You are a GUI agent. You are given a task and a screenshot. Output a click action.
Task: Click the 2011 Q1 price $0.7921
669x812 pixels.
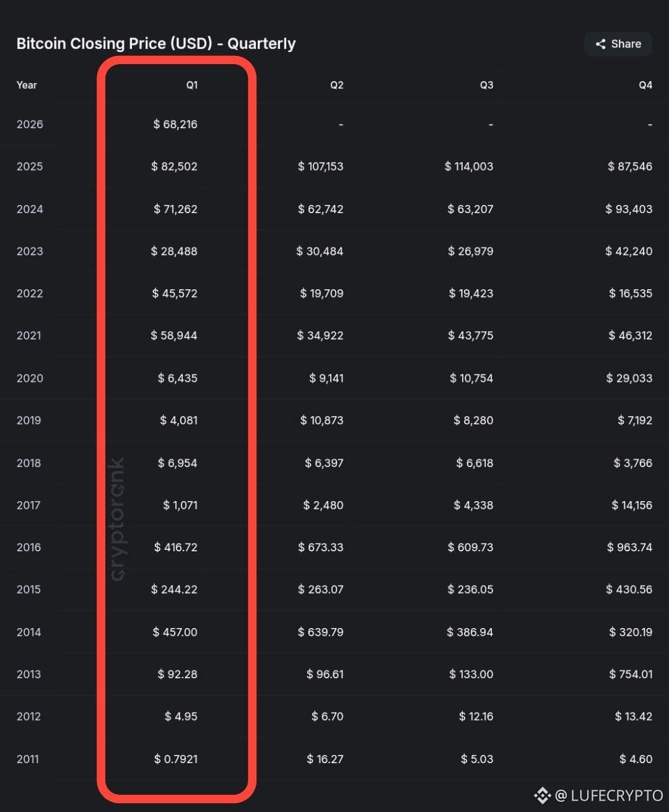click(x=176, y=759)
